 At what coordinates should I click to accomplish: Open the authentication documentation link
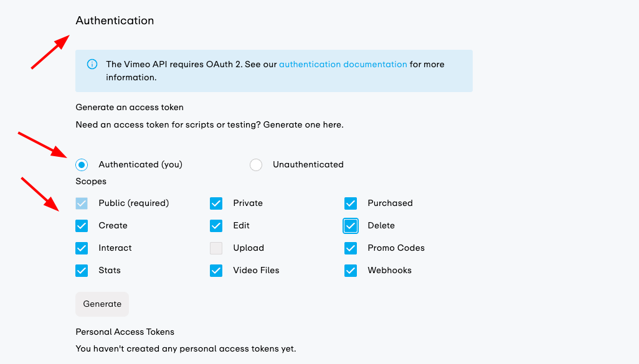click(343, 64)
